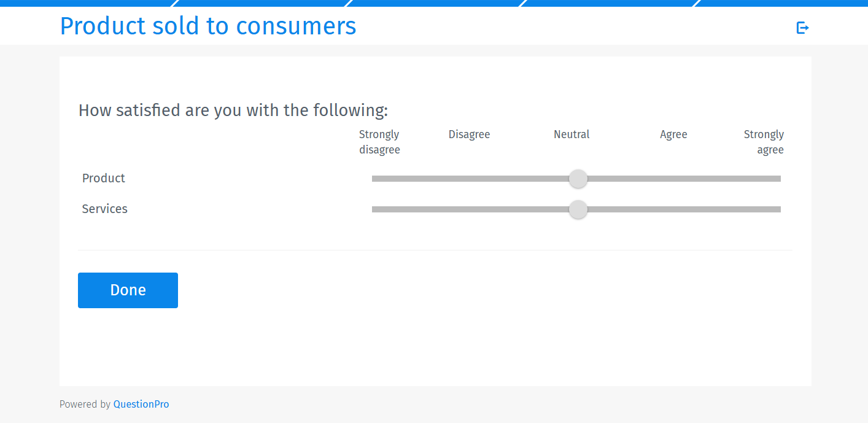Select the Neutral column label
This screenshot has height=423, width=868.
tap(571, 134)
